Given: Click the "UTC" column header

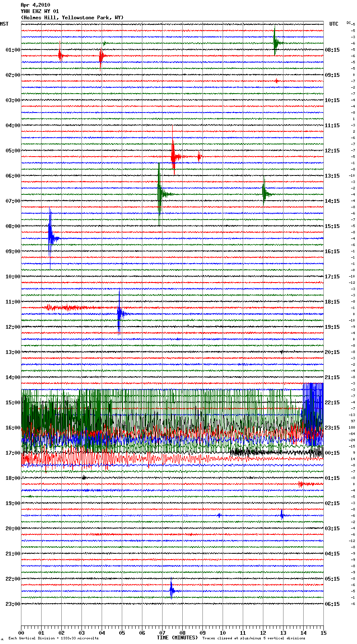Looking at the screenshot, I should click(334, 24).
